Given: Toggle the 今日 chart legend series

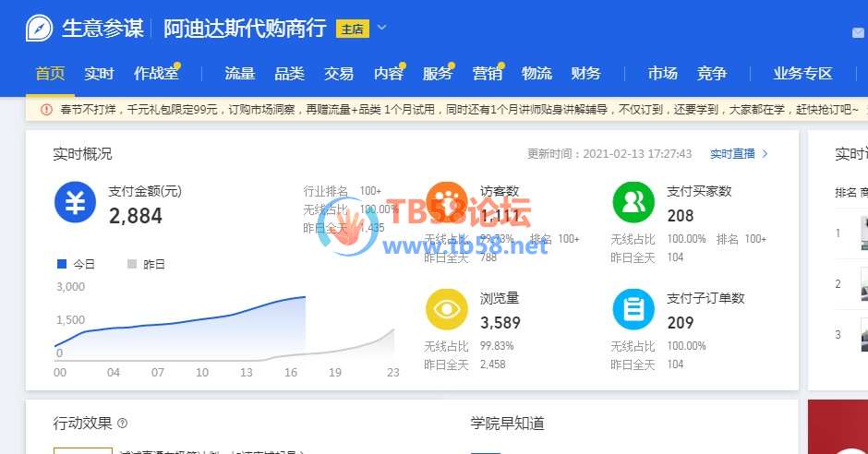Looking at the screenshot, I should (x=76, y=264).
